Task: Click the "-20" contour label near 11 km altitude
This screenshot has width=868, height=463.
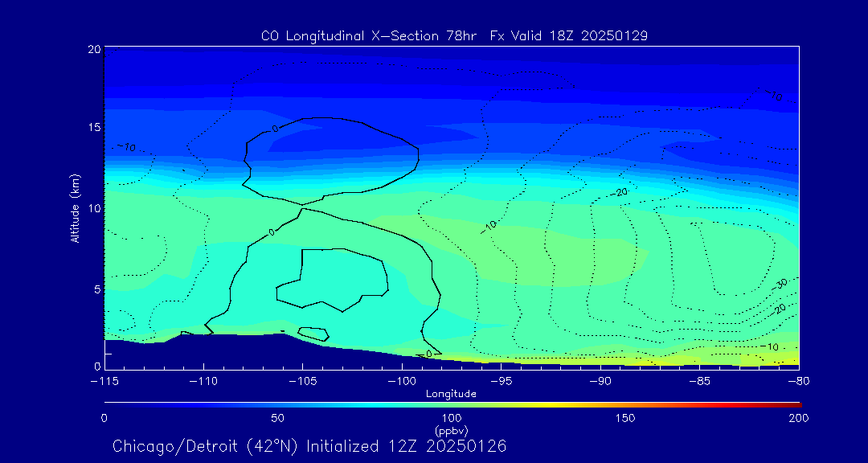Action: 619,192
